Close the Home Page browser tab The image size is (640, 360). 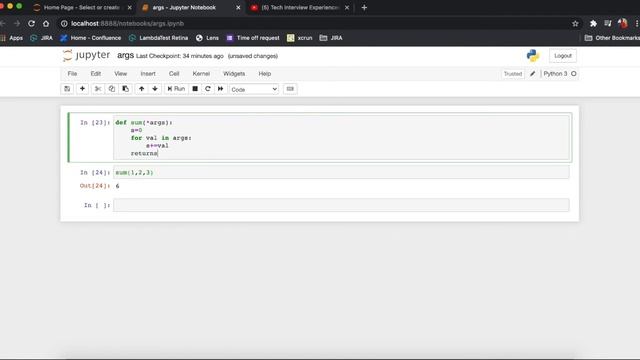pyautogui.click(x=129, y=7)
